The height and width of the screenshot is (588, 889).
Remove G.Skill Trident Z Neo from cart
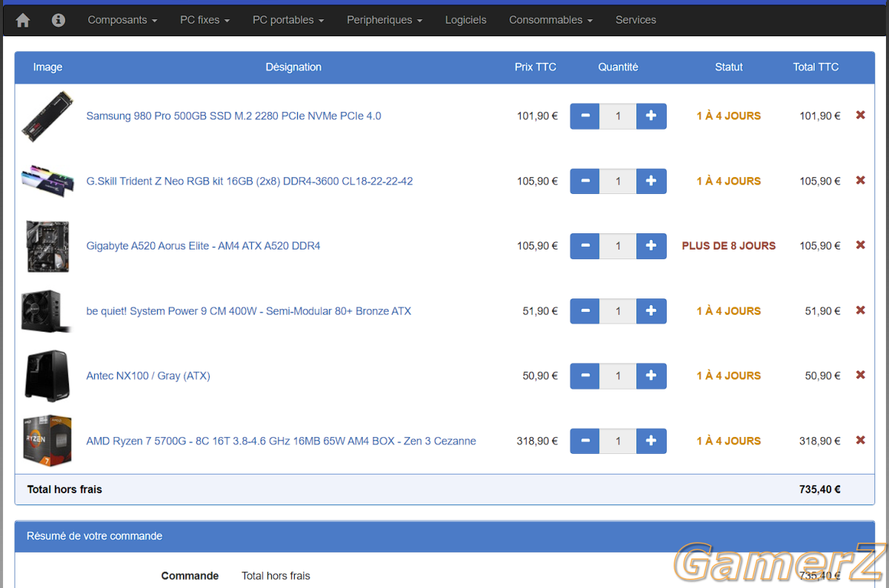[860, 181]
